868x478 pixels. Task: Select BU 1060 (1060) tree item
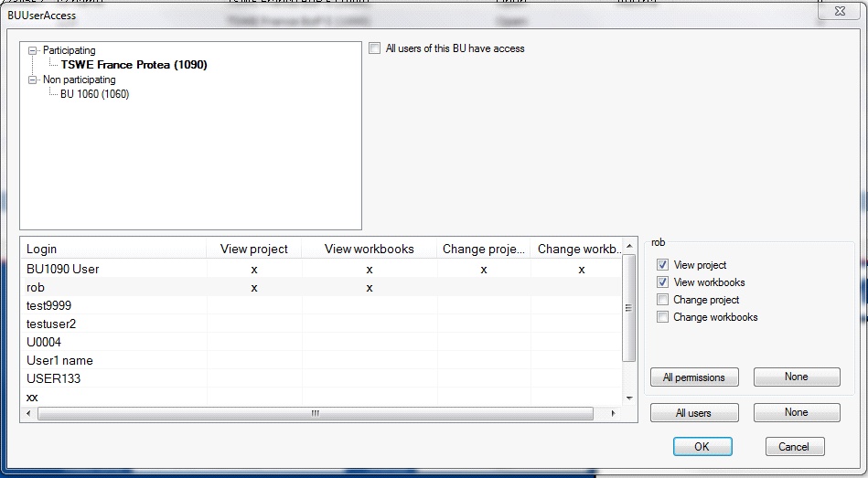[x=94, y=94]
